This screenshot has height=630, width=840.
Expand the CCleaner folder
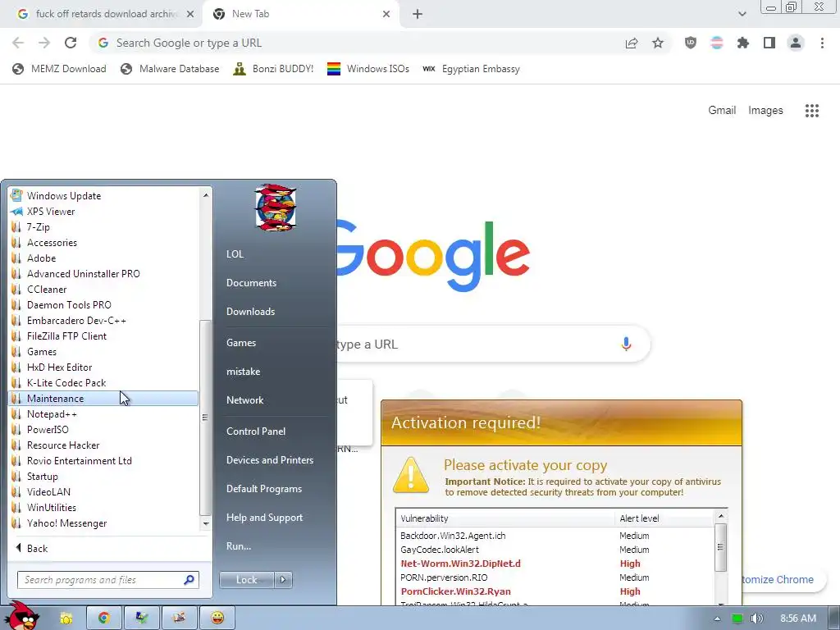coord(103,290)
